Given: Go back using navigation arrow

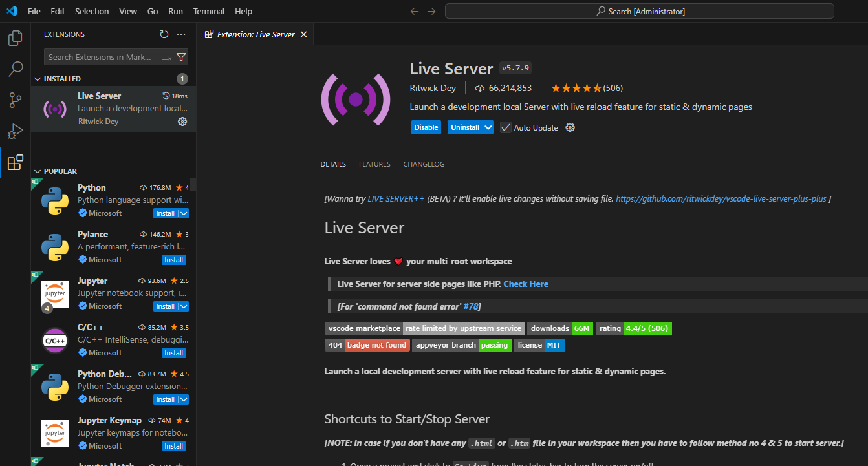Looking at the screenshot, I should click(415, 11).
